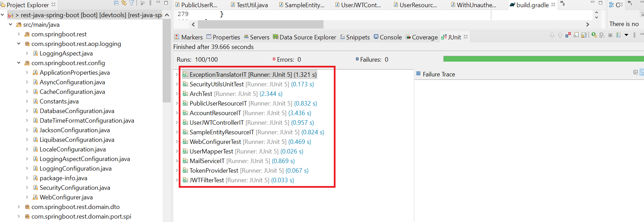Close the JUnit view tab
Image resolution: width=644 pixels, height=222 pixels.
(466, 37)
